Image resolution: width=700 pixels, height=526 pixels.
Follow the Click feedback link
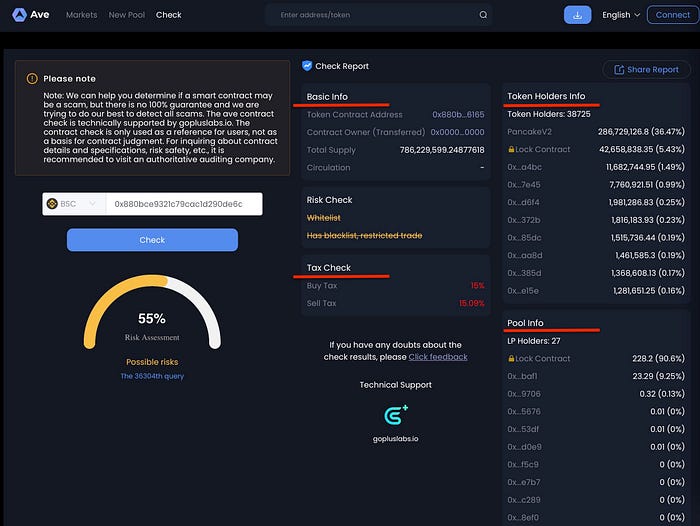click(438, 357)
